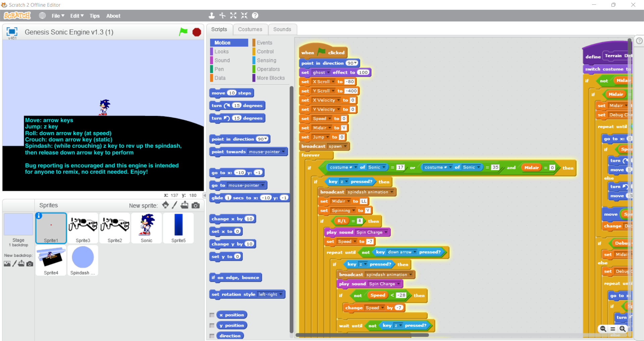This screenshot has height=341, width=644.
Task: Select the Control block category
Action: click(271, 52)
